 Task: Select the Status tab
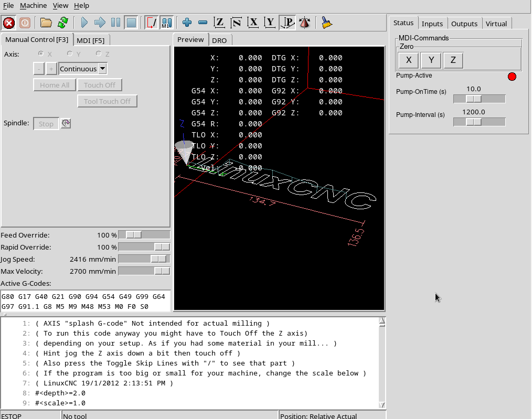click(x=403, y=23)
